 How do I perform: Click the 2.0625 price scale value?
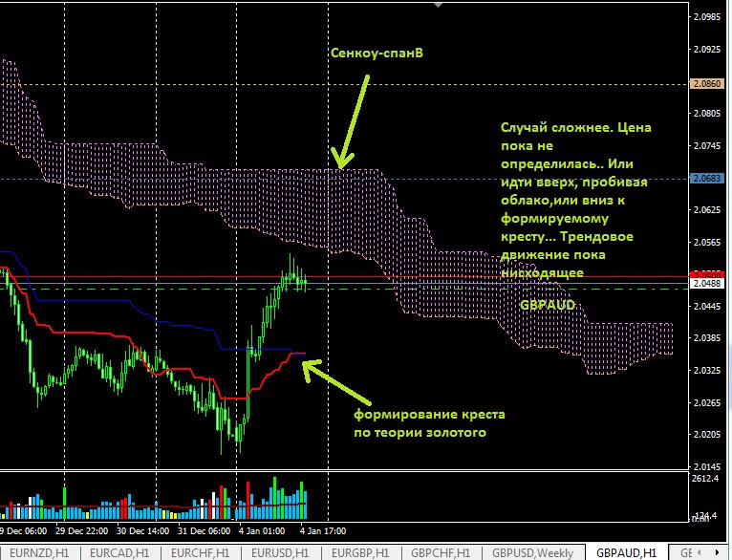point(707,210)
